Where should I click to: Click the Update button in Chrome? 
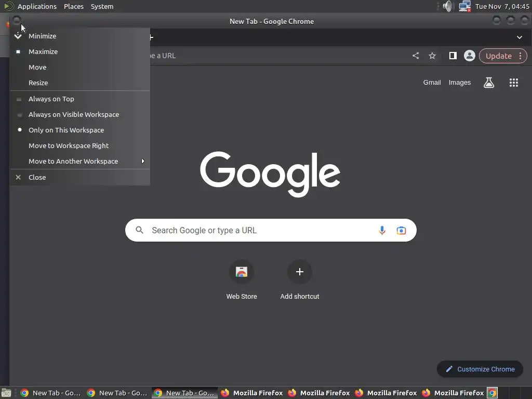(498, 56)
